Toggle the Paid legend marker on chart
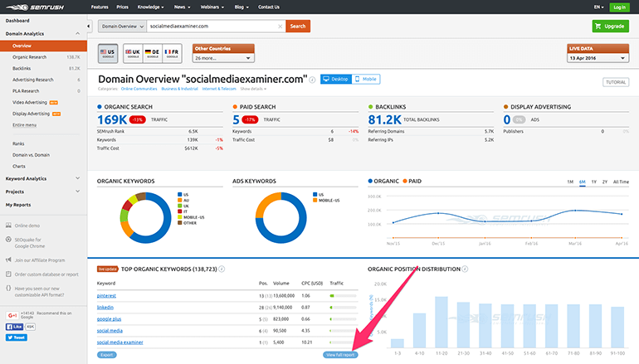 (405, 182)
